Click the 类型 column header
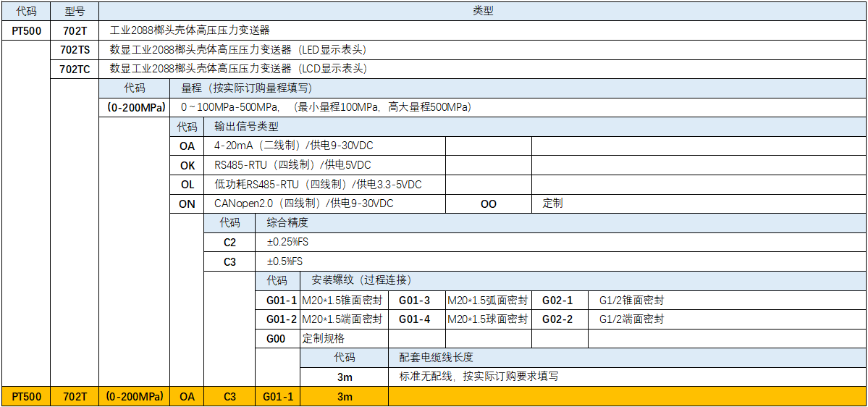The image size is (868, 407). click(483, 11)
